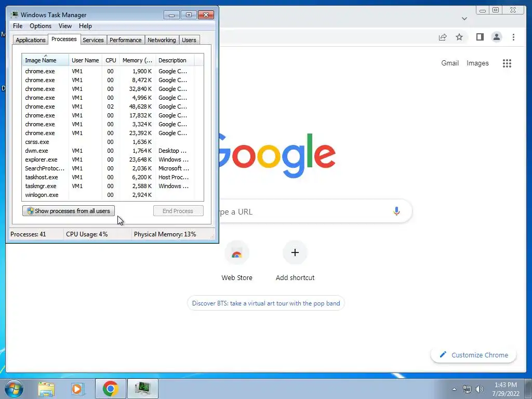Open the volume speaker tray icon
Screen dimensions: 532x399
480,389
